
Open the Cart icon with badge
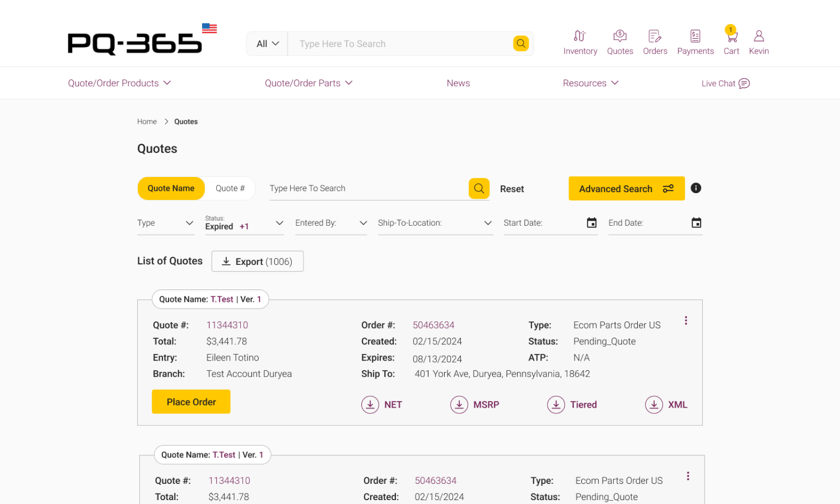(x=731, y=41)
